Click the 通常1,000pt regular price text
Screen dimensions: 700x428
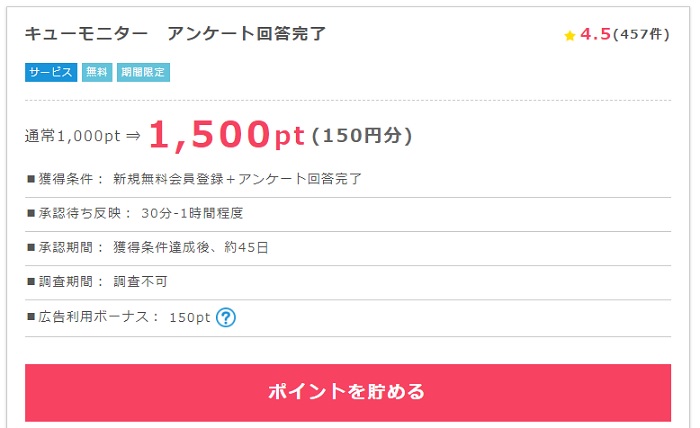(74, 137)
